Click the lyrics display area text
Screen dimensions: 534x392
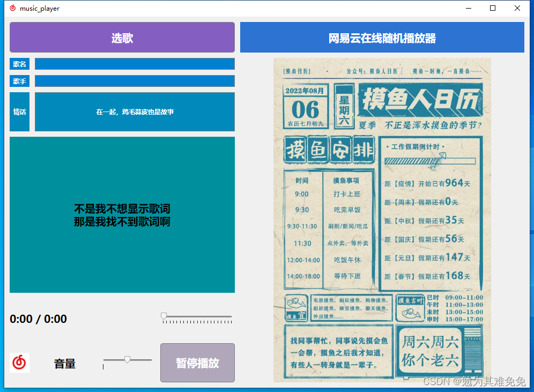(x=122, y=215)
